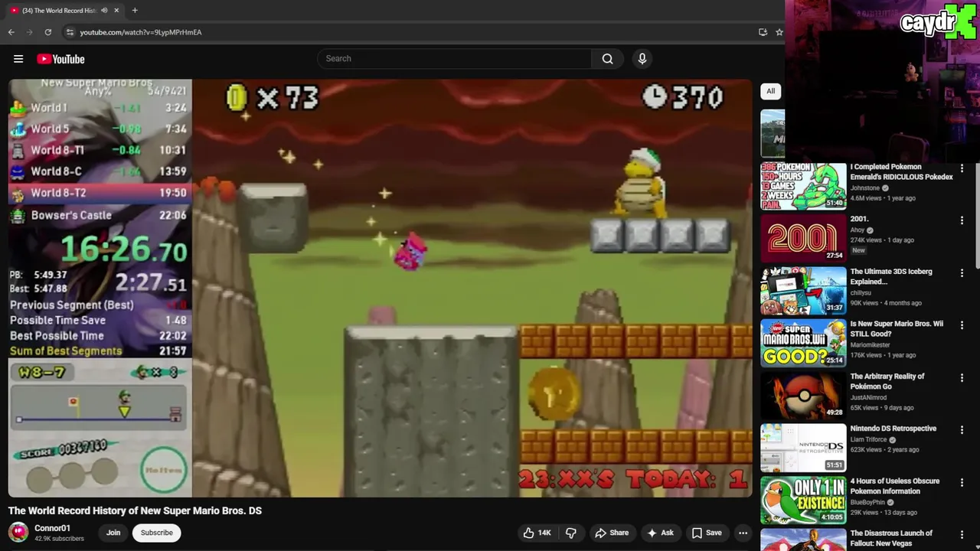This screenshot has height=551, width=980.
Task: Open the options menu for Nintendo DS Retrospective
Action: coord(962,430)
